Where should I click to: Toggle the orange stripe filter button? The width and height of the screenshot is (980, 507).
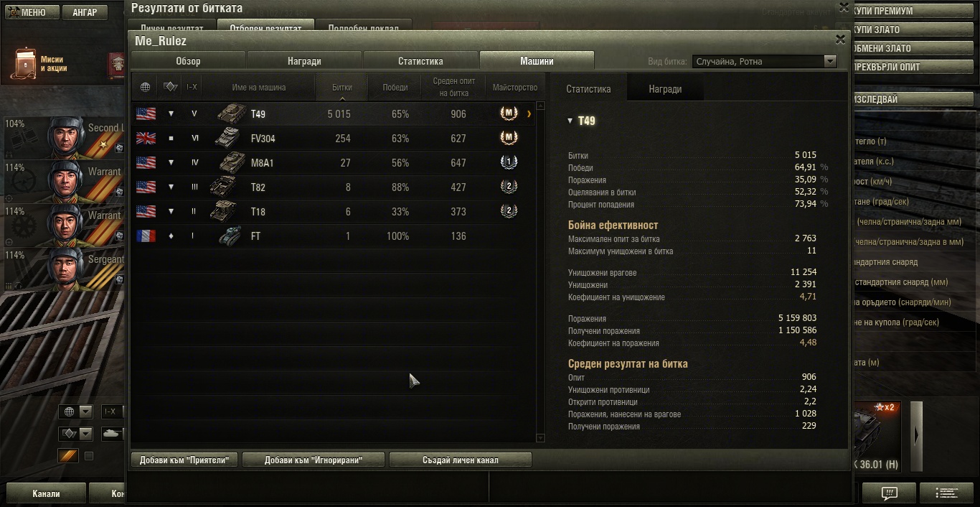click(68, 456)
